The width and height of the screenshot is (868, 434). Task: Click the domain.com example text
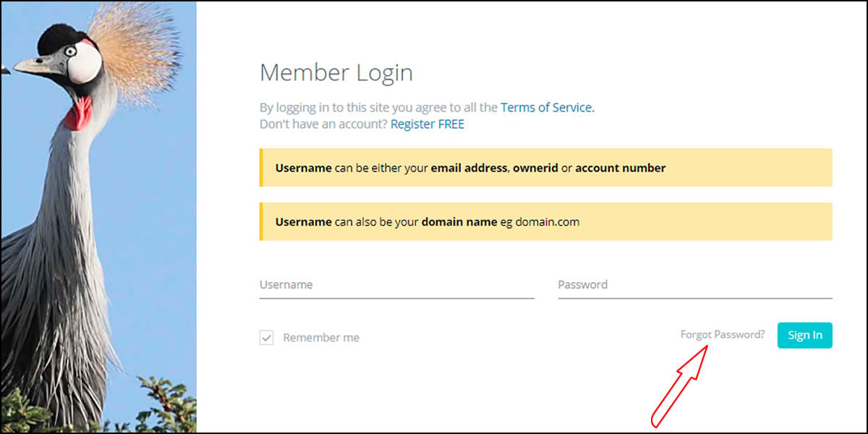click(x=547, y=222)
